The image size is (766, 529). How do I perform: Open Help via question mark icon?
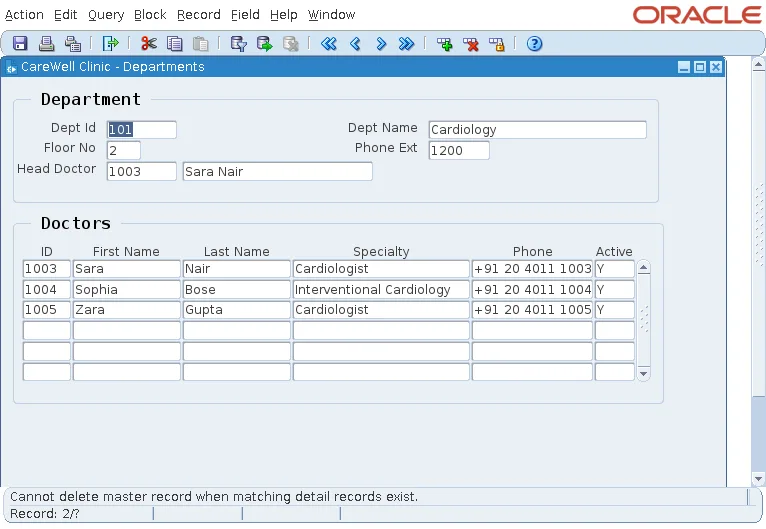point(534,44)
